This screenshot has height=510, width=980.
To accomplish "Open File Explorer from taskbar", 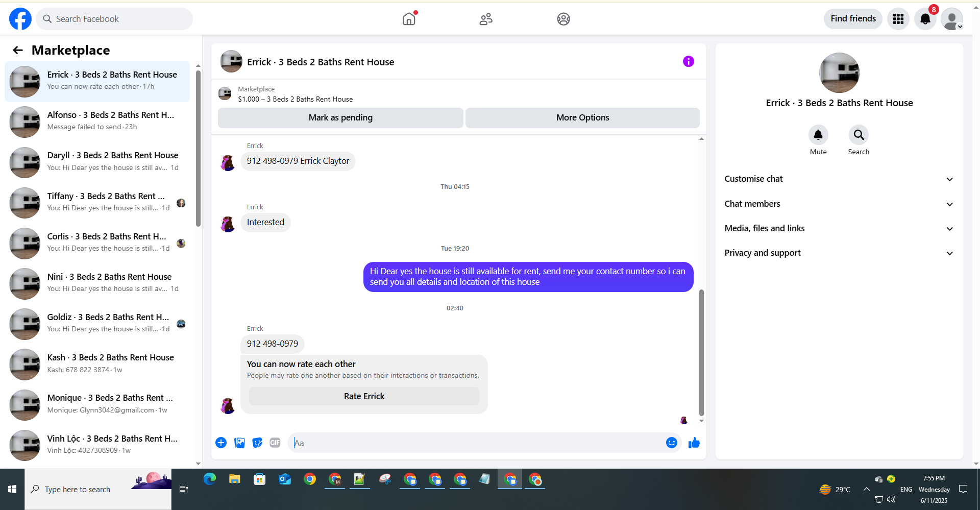I will click(x=235, y=479).
